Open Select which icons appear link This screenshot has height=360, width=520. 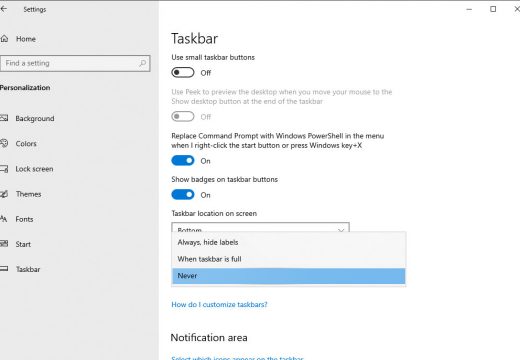click(x=237, y=358)
